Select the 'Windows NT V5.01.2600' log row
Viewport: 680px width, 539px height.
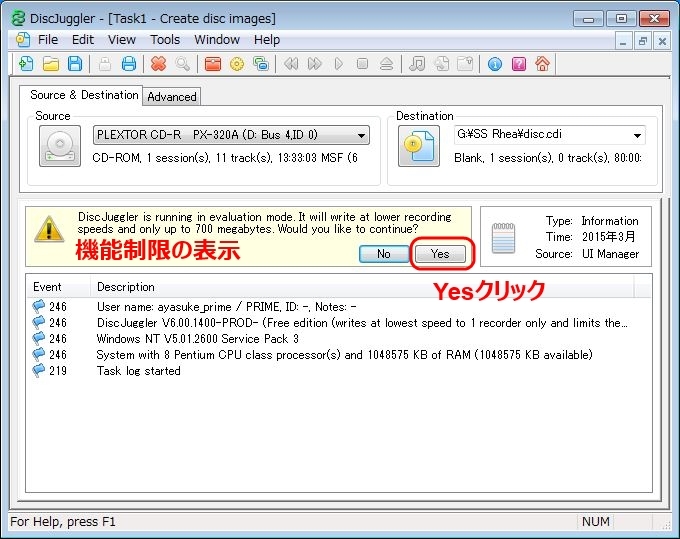pyautogui.click(x=339, y=339)
